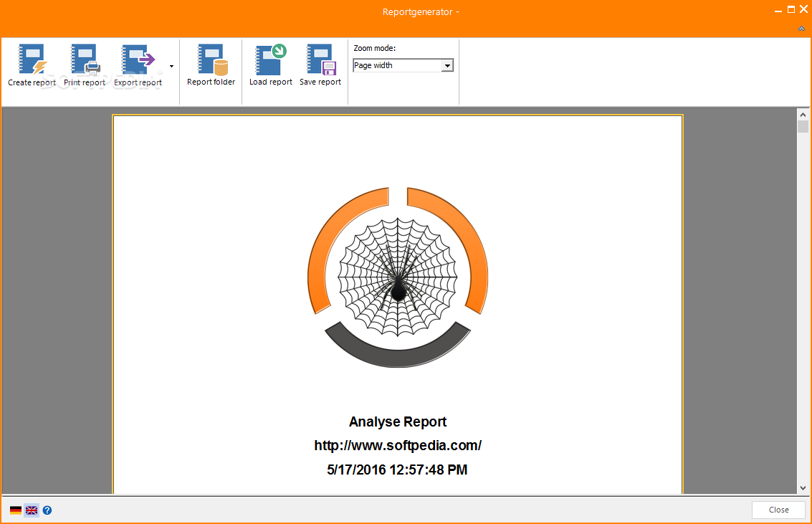Expand the Export report dropdown arrow

171,66
